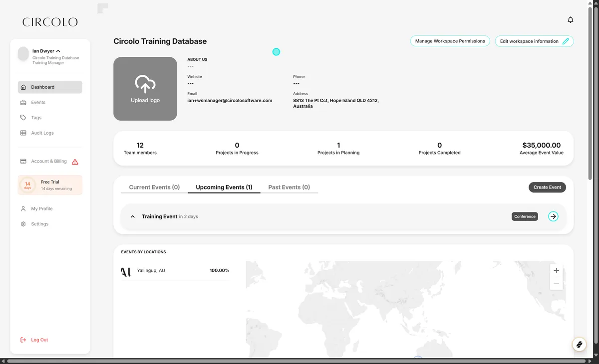Open the Dashboard menu item
This screenshot has width=599, height=364.
50,87
